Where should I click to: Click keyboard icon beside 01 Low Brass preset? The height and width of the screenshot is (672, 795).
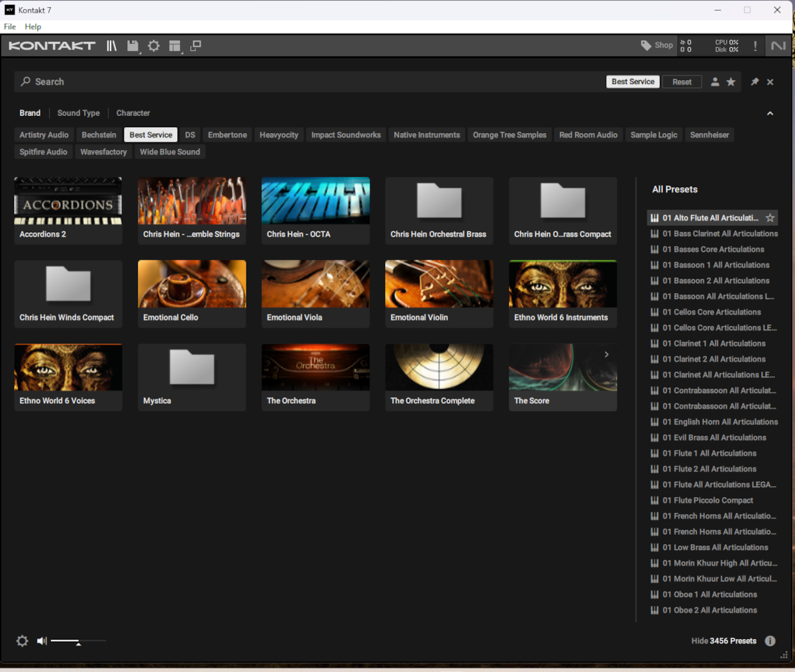(655, 548)
